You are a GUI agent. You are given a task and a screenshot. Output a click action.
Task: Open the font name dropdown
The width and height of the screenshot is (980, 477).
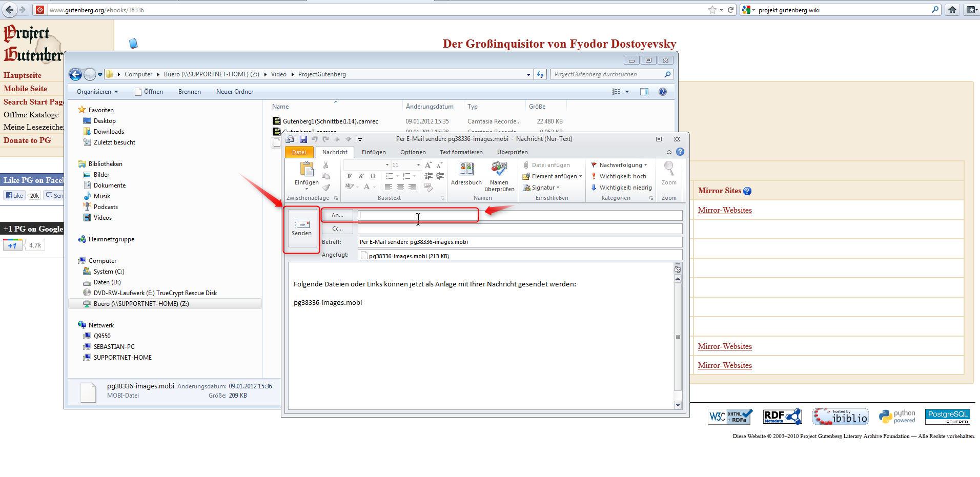tap(387, 165)
